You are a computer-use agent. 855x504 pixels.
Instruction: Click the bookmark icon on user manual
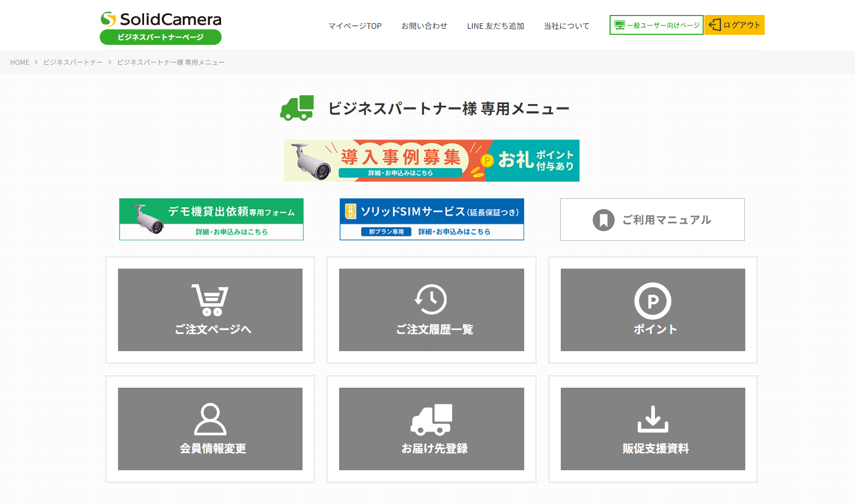(603, 220)
